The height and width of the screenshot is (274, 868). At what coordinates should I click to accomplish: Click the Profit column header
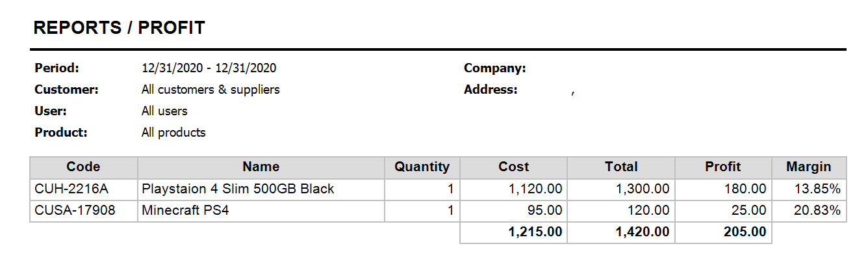pyautogui.click(x=722, y=167)
